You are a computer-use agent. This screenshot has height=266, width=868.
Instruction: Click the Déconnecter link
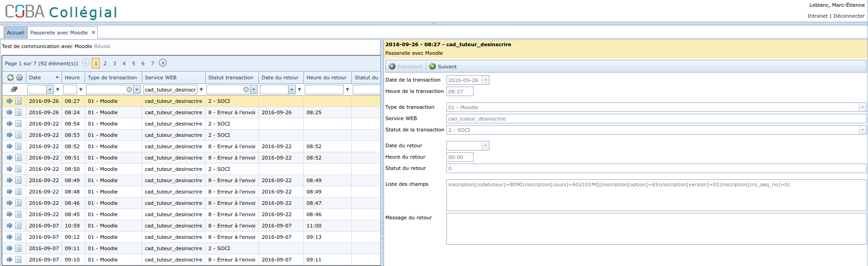tap(849, 16)
